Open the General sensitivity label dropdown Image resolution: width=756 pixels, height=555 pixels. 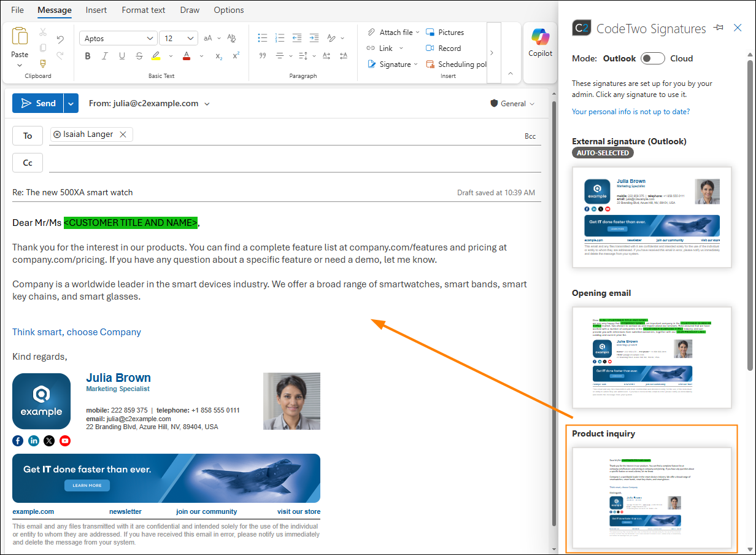[x=531, y=104]
